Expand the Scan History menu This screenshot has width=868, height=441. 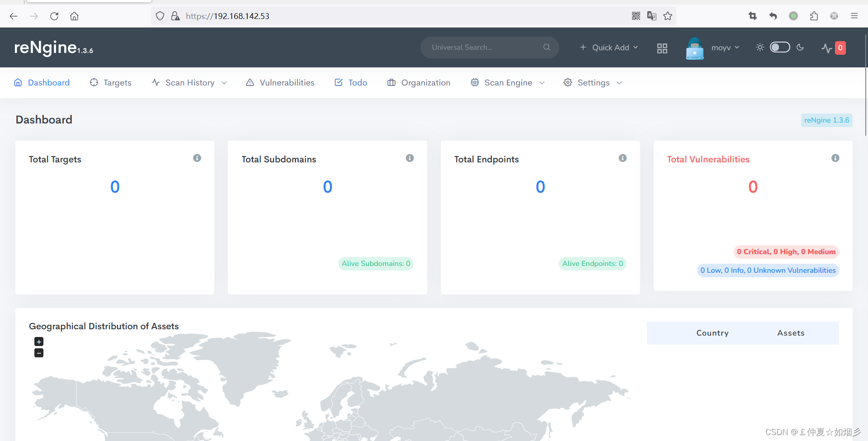click(x=189, y=83)
